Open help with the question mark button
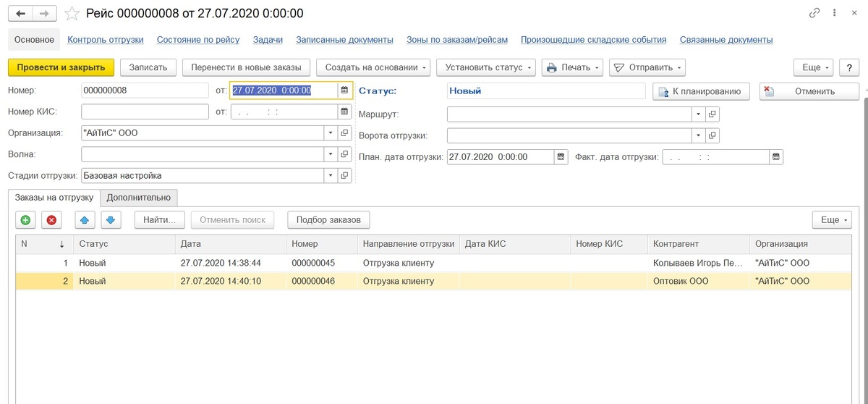868x404 pixels. coord(848,67)
